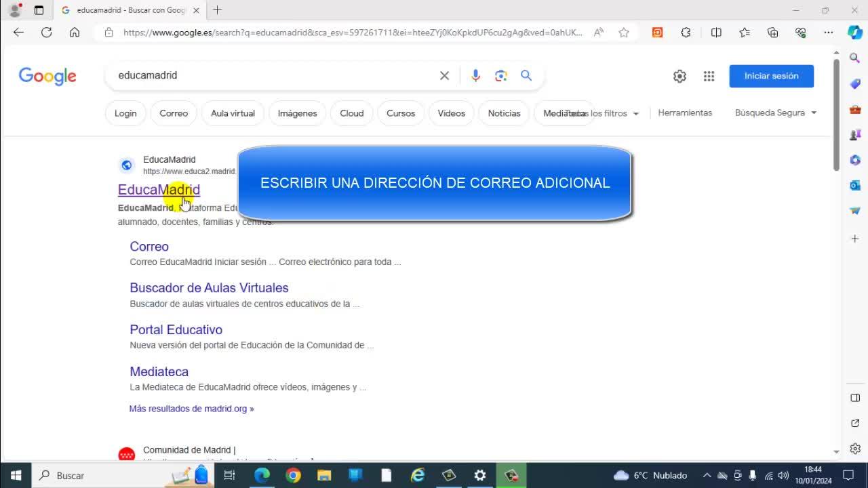Open the Correo sitelink

pyautogui.click(x=149, y=247)
